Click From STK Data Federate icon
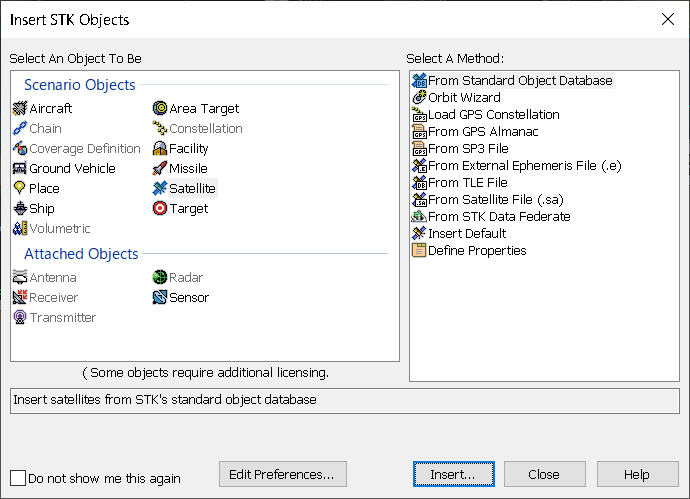Viewport: 690px width, 499px height. point(419,216)
